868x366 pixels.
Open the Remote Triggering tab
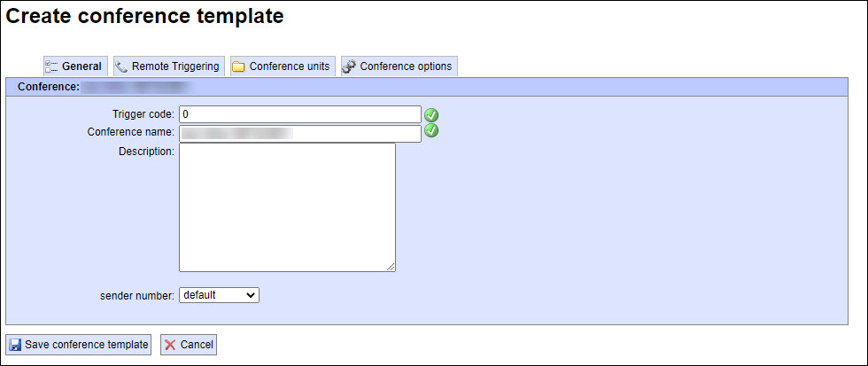click(169, 66)
